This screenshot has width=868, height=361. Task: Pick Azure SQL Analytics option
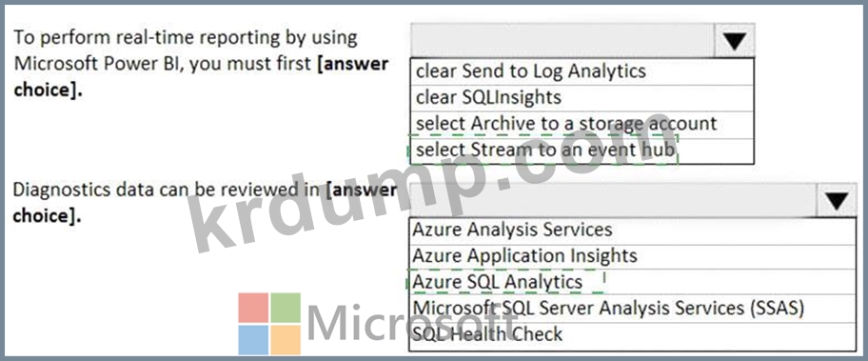(x=632, y=282)
